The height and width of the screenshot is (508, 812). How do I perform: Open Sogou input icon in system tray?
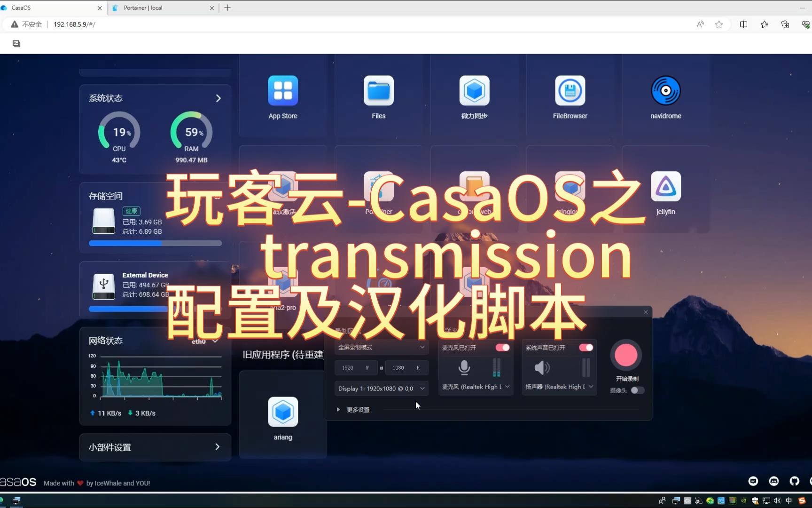coord(802,501)
